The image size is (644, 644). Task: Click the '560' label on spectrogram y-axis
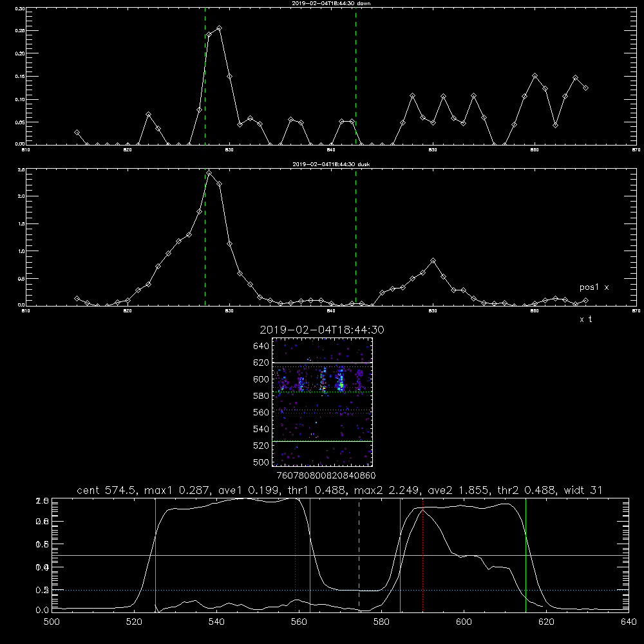pos(261,412)
